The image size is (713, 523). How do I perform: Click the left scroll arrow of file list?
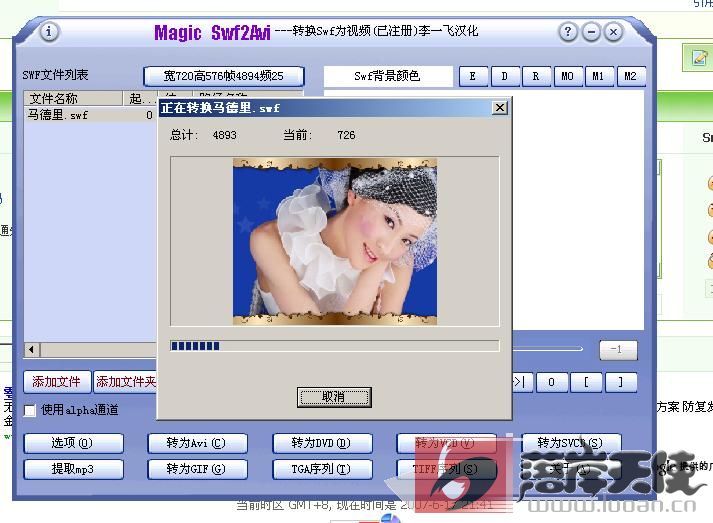point(31,350)
